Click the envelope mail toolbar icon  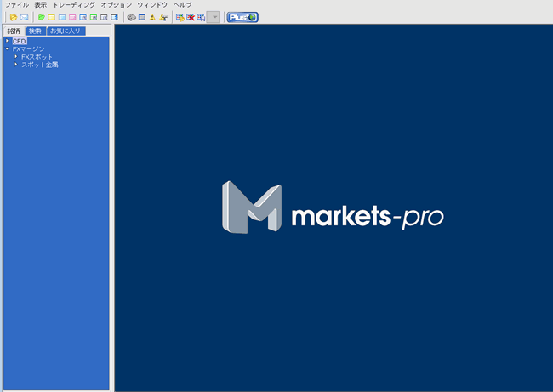24,17
